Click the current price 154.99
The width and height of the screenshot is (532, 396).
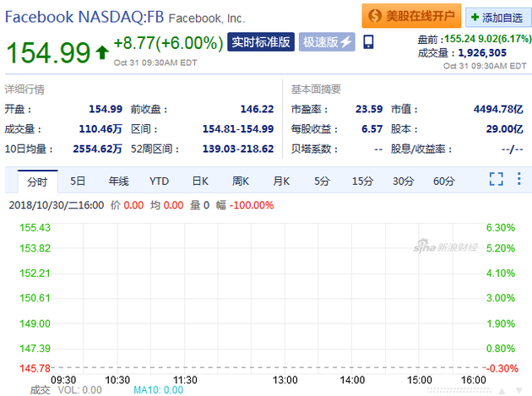point(48,52)
